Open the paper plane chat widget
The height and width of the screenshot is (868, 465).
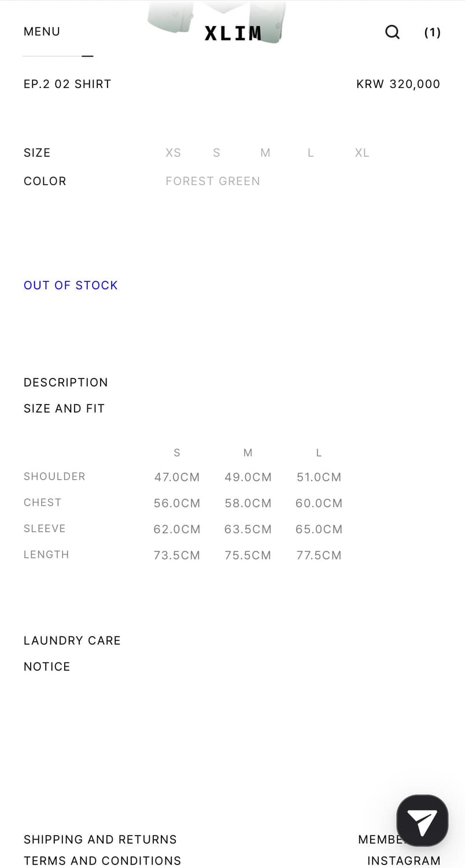pyautogui.click(x=422, y=821)
